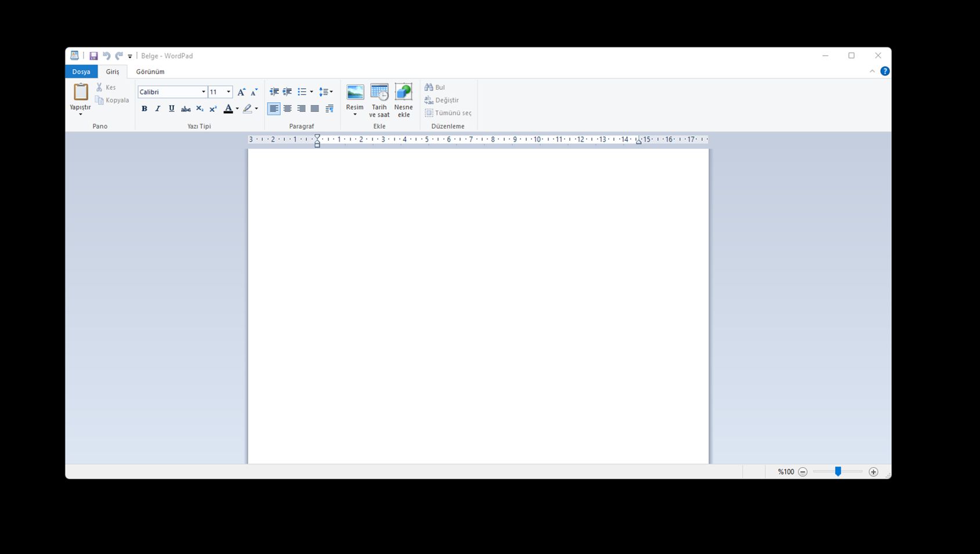The height and width of the screenshot is (554, 980).
Task: Click the zoom in plus icon
Action: click(x=873, y=472)
